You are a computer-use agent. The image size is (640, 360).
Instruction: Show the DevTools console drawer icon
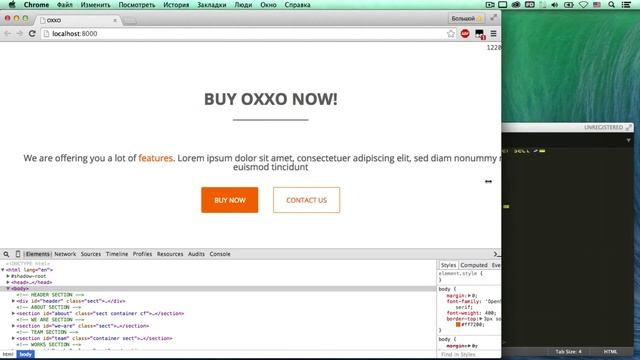pos(496,254)
